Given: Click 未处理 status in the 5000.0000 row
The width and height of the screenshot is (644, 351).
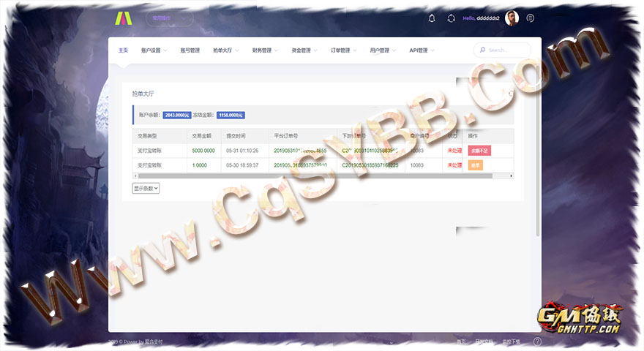Looking at the screenshot, I should (454, 151).
